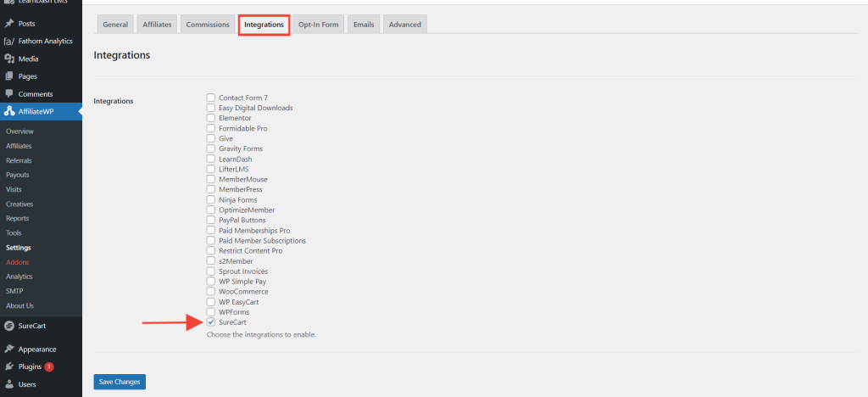Click the Plugins update count badge
868x397 pixels.
(x=48, y=366)
